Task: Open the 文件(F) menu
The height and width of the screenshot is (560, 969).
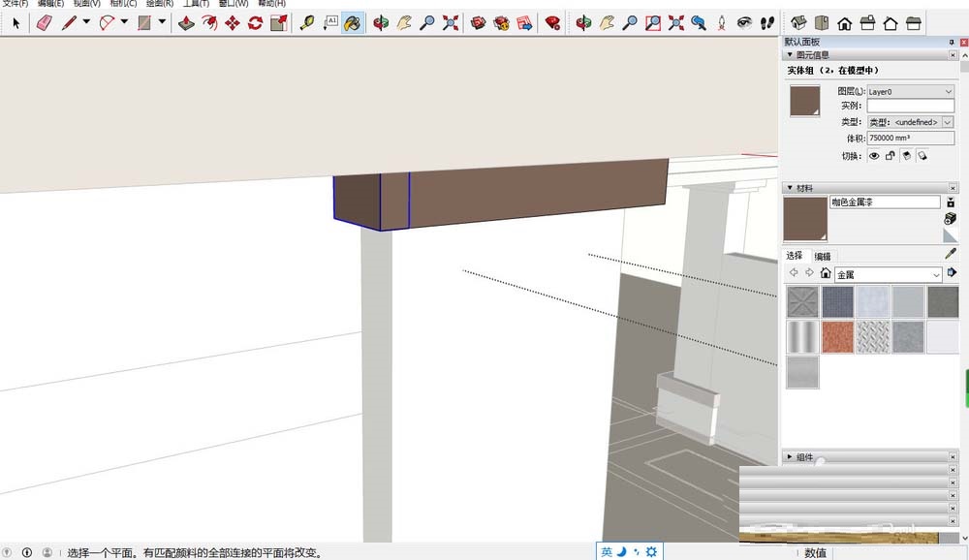Action: (16, 4)
